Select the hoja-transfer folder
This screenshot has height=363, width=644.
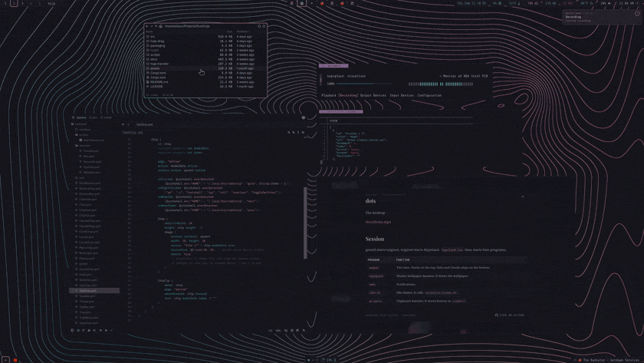205,64
